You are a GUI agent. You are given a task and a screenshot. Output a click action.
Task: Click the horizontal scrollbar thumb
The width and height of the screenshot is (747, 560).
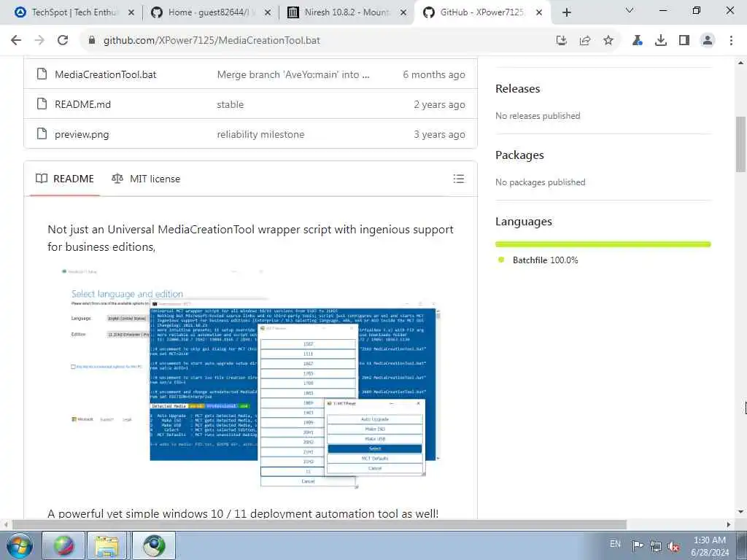[320, 524]
